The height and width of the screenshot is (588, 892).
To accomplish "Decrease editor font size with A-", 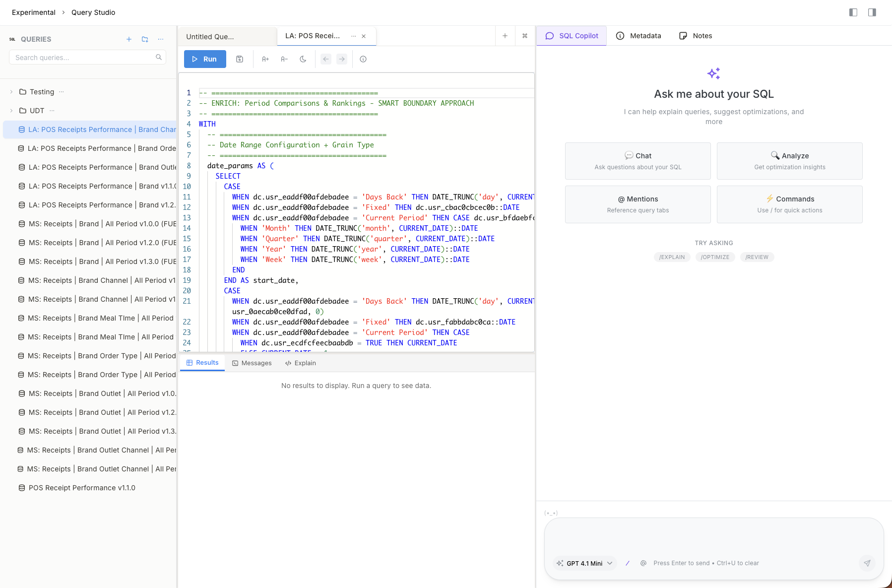I will (284, 59).
